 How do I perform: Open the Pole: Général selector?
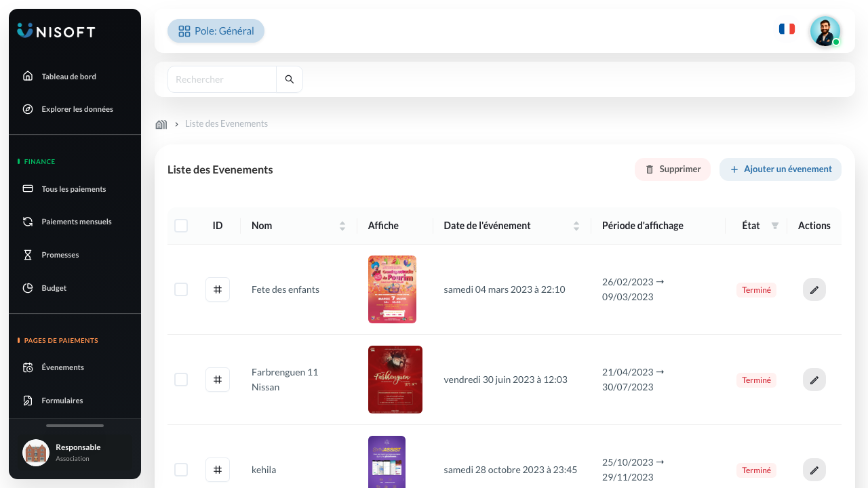tap(216, 31)
